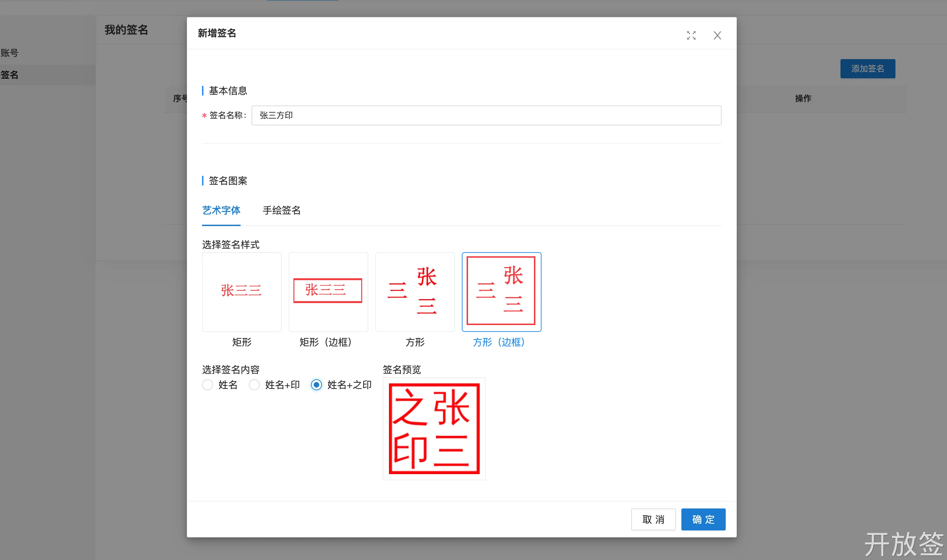Select the 矩形 signature style thumbnail
Screen dimensions: 947x560
coord(242,292)
